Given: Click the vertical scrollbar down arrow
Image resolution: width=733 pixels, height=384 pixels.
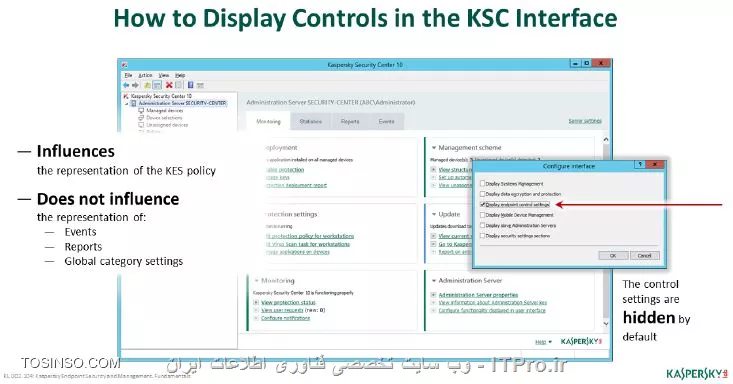Looking at the screenshot, I should click(x=606, y=324).
